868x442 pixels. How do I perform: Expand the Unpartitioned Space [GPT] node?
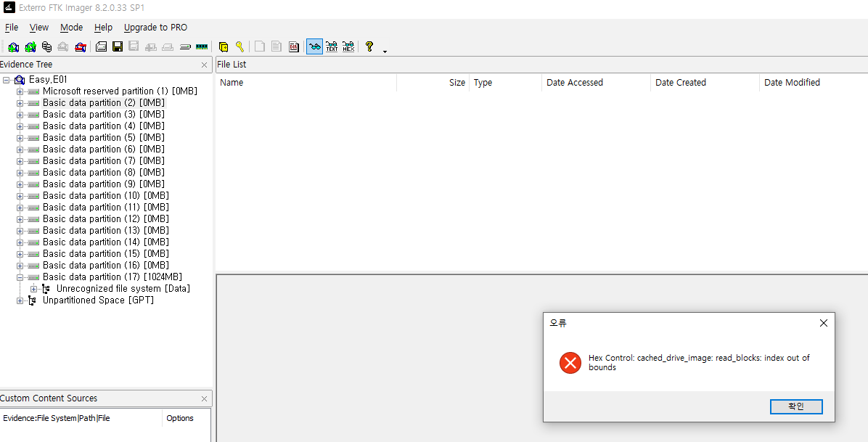point(20,300)
